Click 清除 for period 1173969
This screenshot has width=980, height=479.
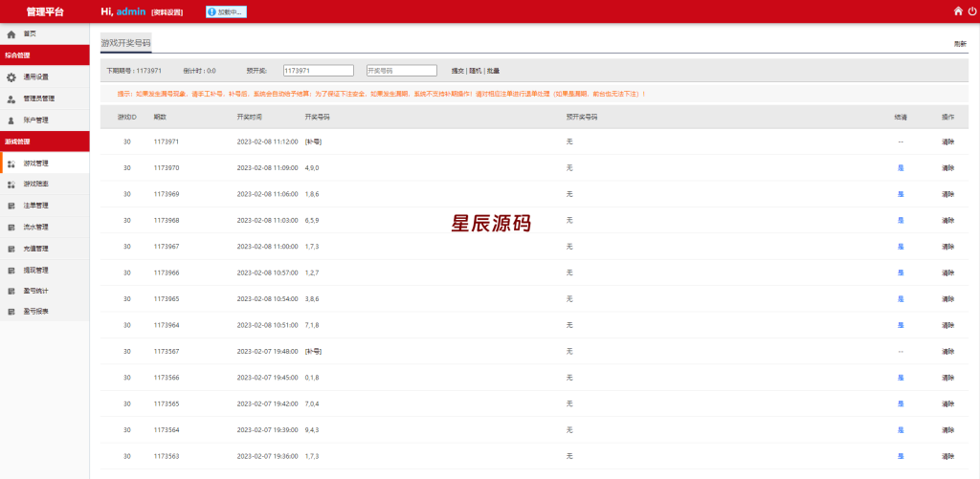(948, 194)
